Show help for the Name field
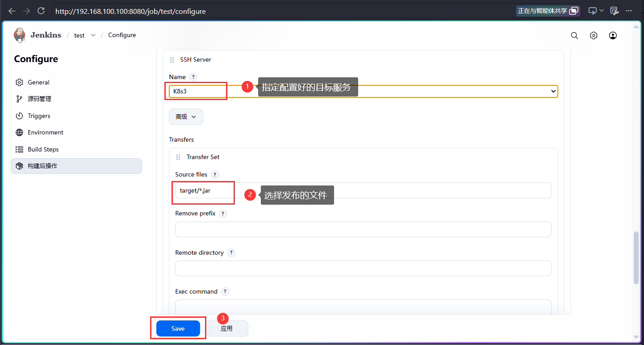The image size is (644, 345). 193,77
